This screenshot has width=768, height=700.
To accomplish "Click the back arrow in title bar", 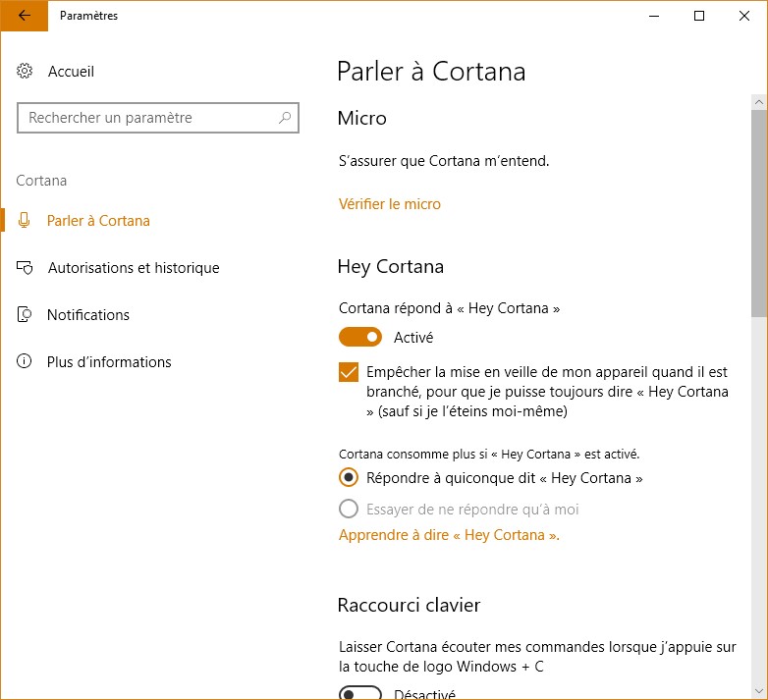I will click(24, 16).
